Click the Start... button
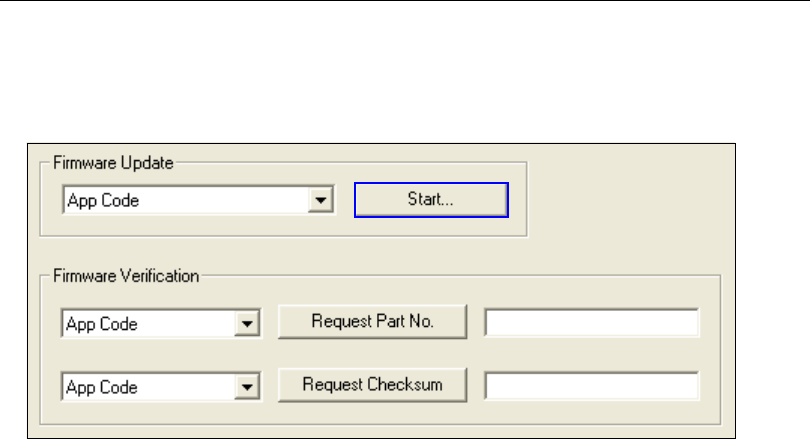Viewport: 810px width, 439px height. point(430,200)
